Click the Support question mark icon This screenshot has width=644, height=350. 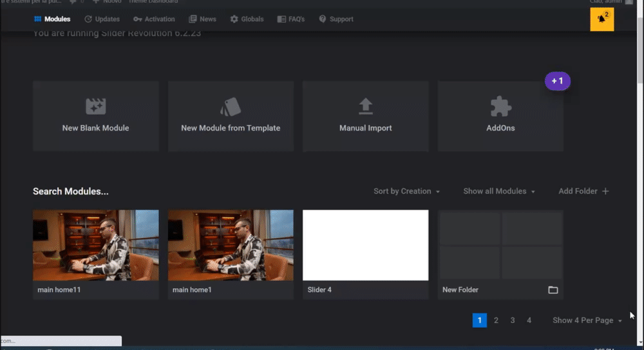pos(323,19)
